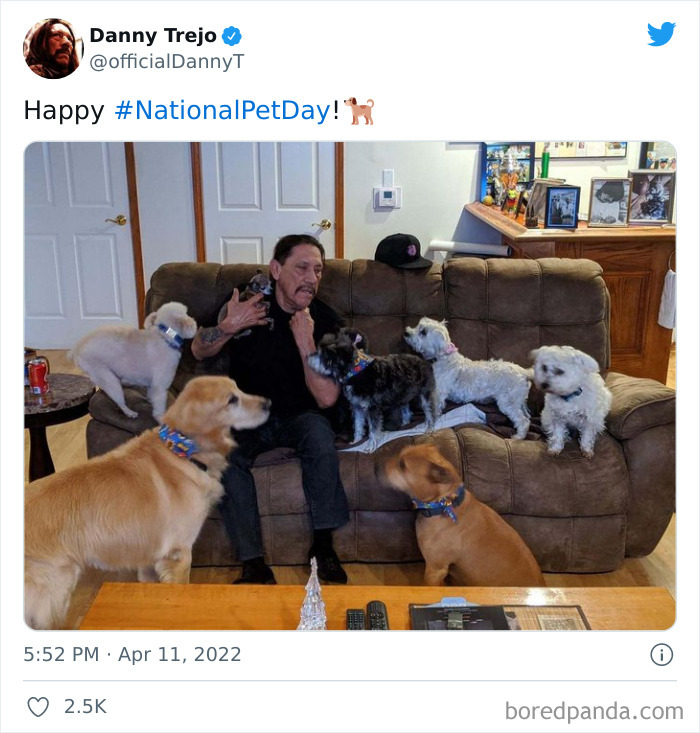Click the blue verified badge
700x733 pixels.
point(231,36)
